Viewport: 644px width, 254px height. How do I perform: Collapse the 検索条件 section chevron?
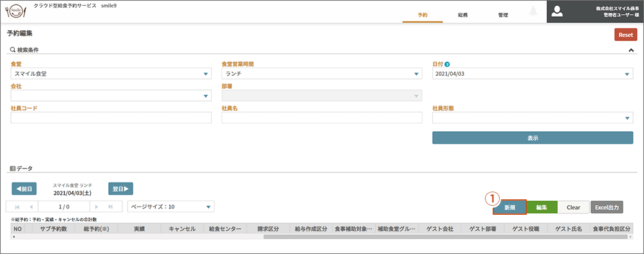coord(631,50)
